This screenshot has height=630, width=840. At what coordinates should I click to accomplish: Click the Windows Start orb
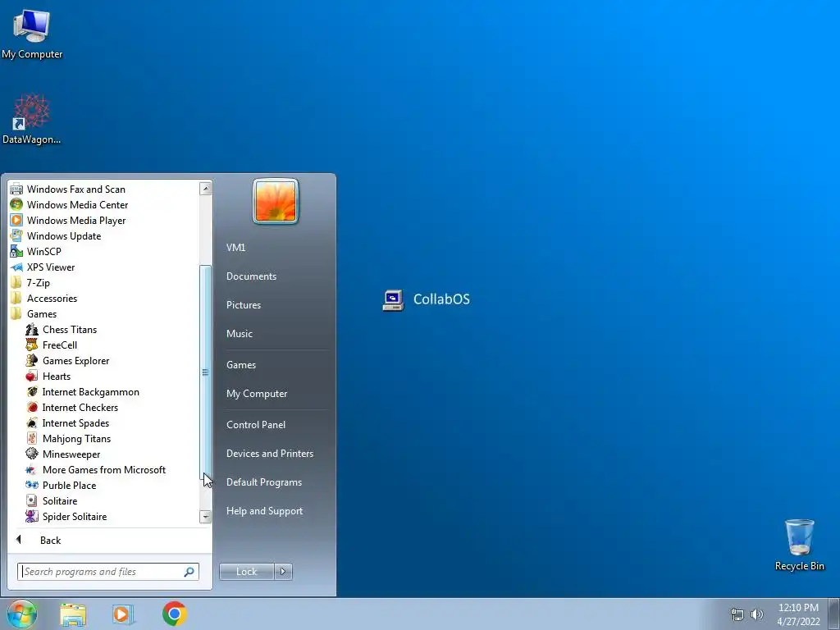click(x=22, y=614)
